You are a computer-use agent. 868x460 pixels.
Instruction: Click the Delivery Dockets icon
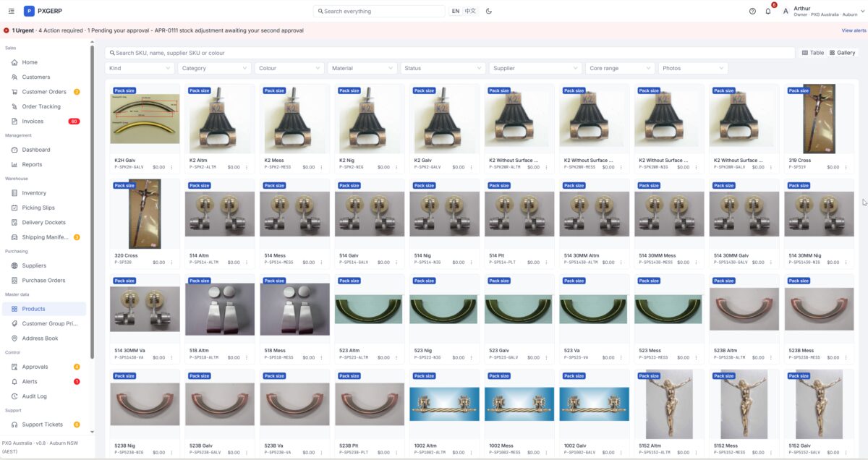click(x=14, y=223)
